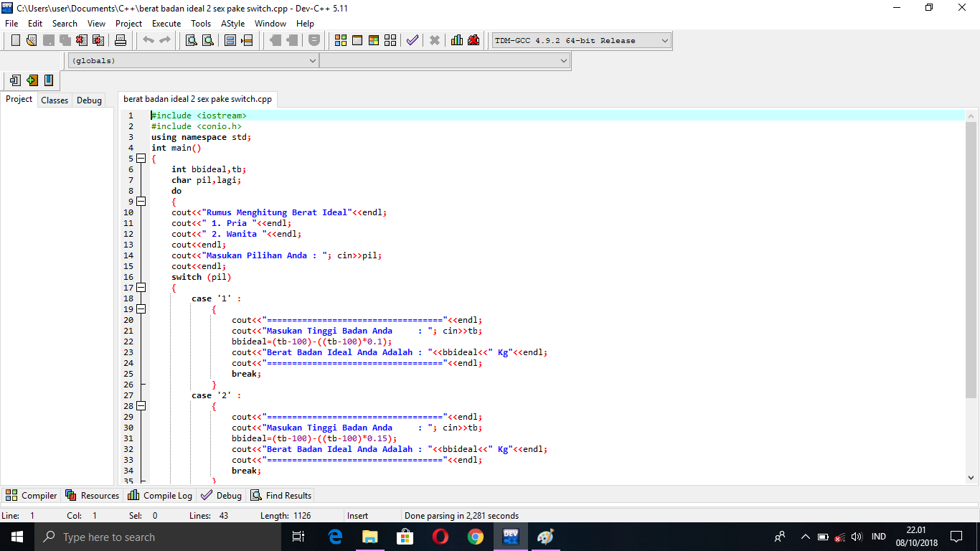Open the Find Results bottom tab
The width and height of the screenshot is (980, 551).
click(281, 495)
